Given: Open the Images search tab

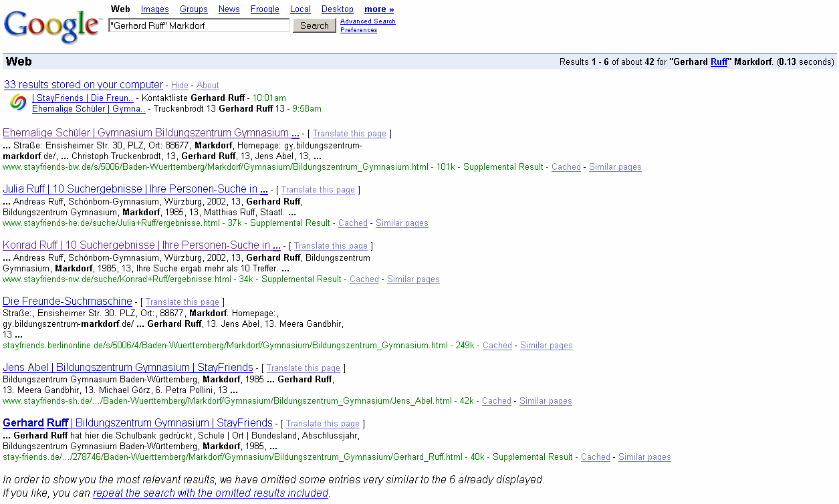Looking at the screenshot, I should pyautogui.click(x=155, y=9).
